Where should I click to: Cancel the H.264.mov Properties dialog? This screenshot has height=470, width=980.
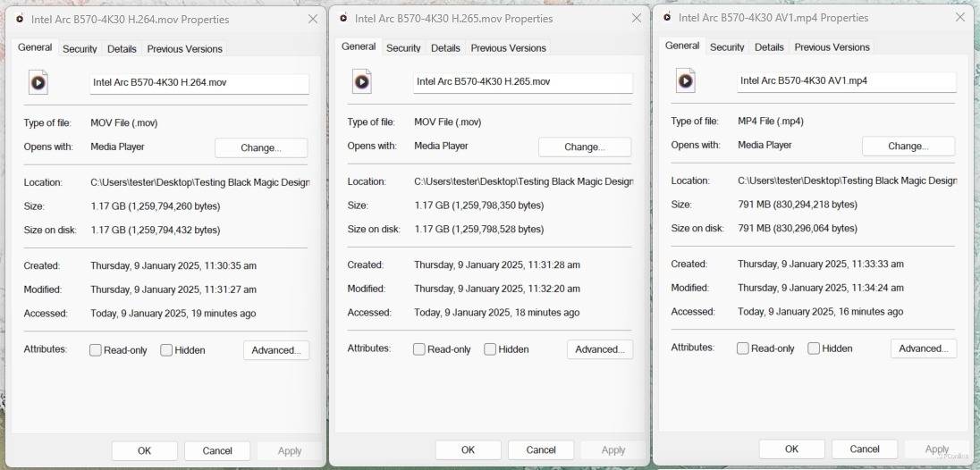[x=217, y=450]
